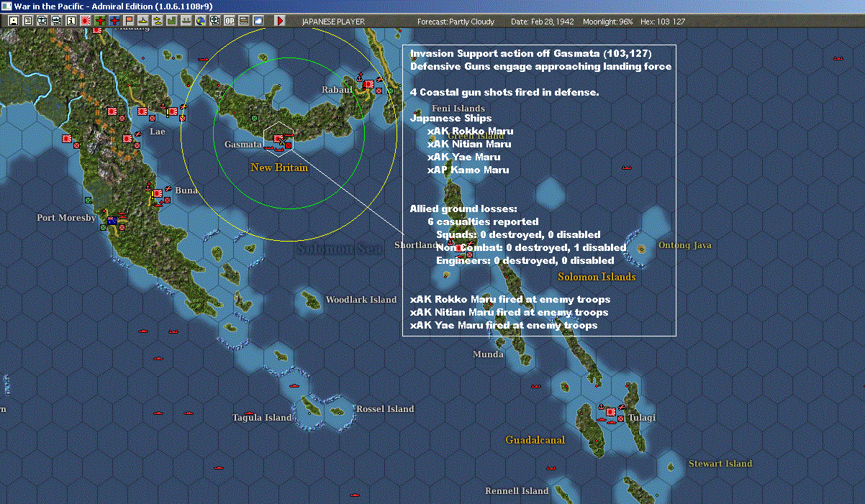Click the 'Ontong Java' map label
This screenshot has width=865, height=504.
685,245
